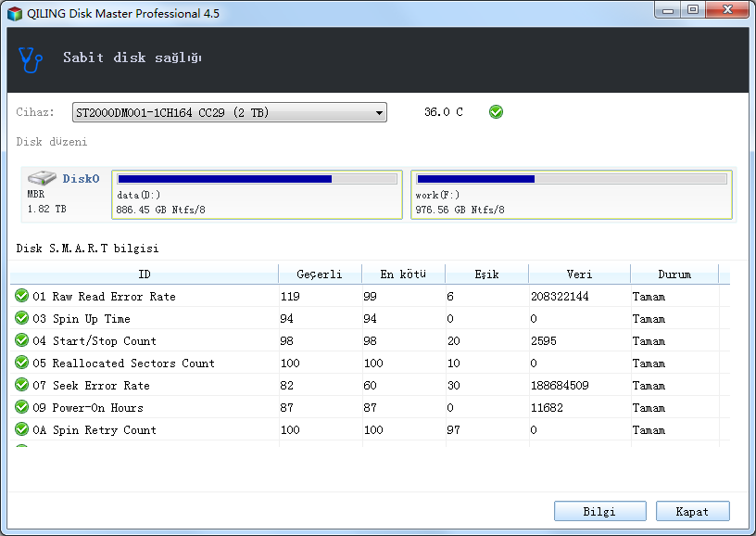Click the Kapat button
This screenshot has height=536, width=756.
[x=692, y=511]
